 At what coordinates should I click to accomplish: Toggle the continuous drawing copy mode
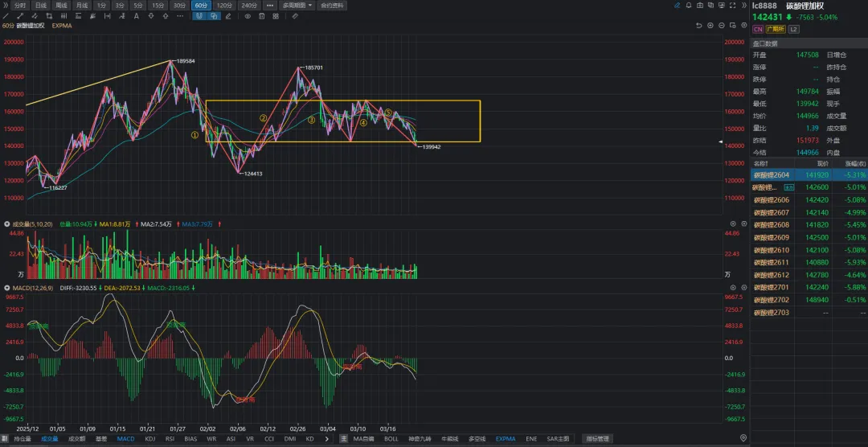[214, 16]
